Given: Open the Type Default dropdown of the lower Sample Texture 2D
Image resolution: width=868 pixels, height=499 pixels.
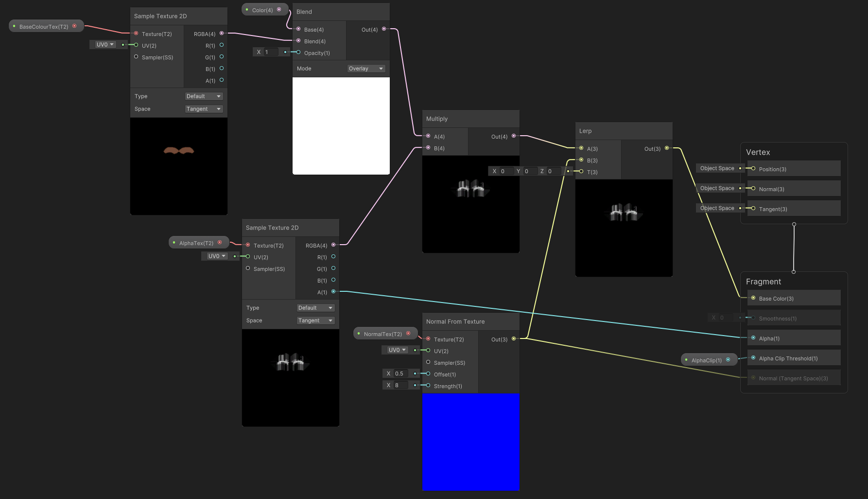Looking at the screenshot, I should 315,308.
